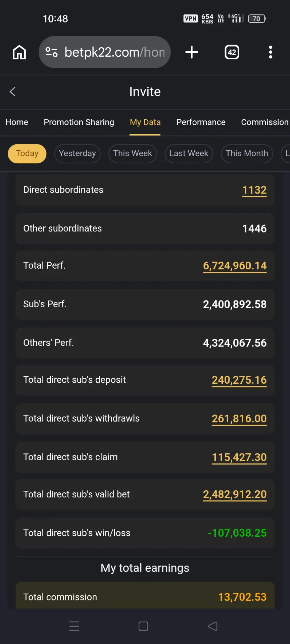
Task: Select the Yesterday filter chip
Action: click(x=78, y=154)
